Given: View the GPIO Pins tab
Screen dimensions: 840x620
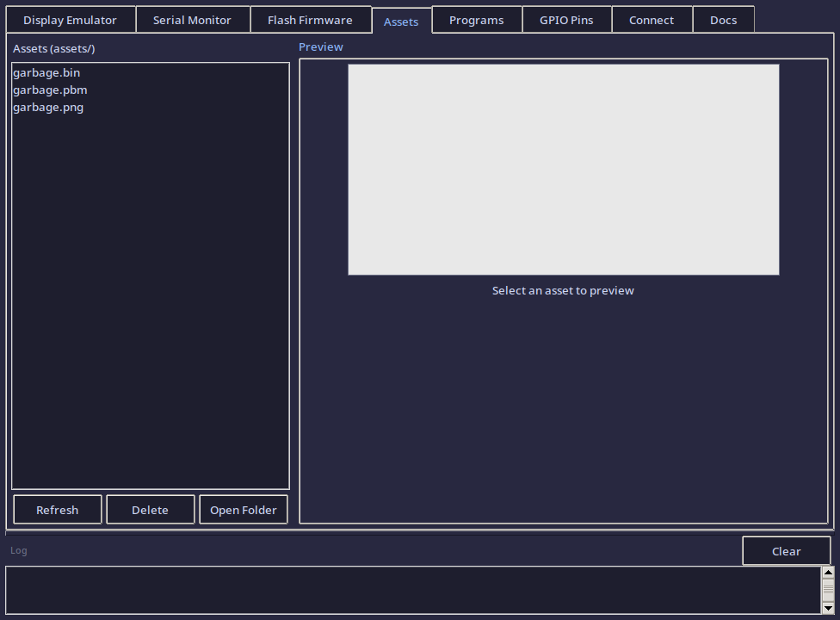Looking at the screenshot, I should pyautogui.click(x=566, y=19).
